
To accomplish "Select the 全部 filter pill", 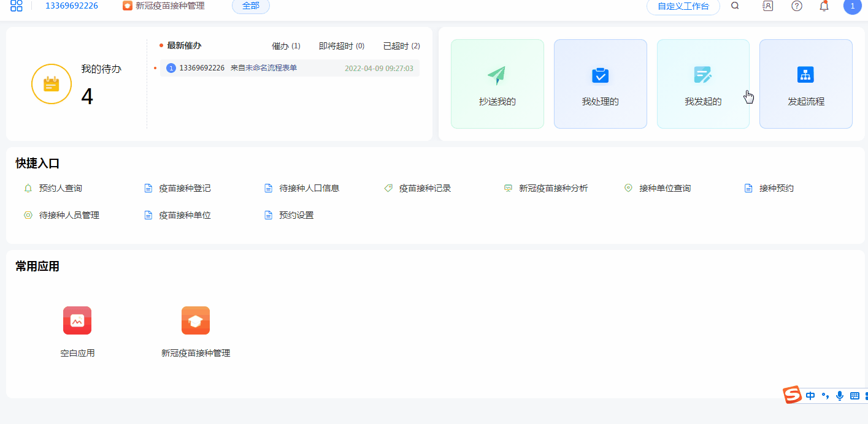I will tap(250, 6).
